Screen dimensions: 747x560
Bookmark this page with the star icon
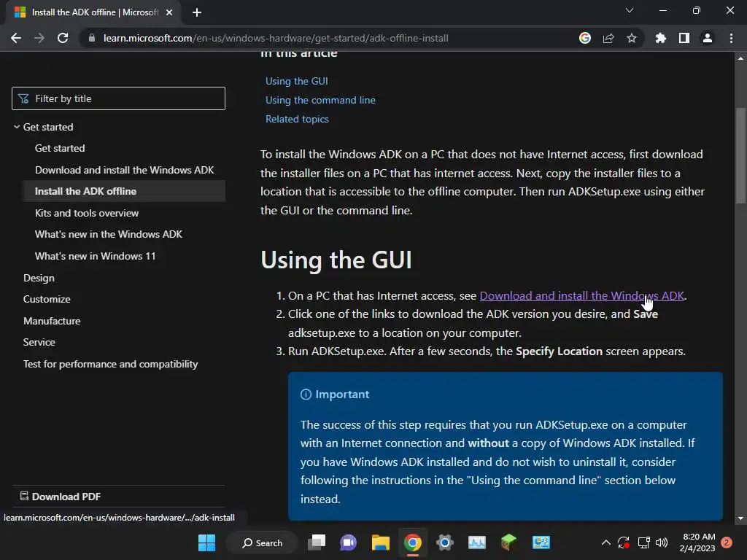632,38
